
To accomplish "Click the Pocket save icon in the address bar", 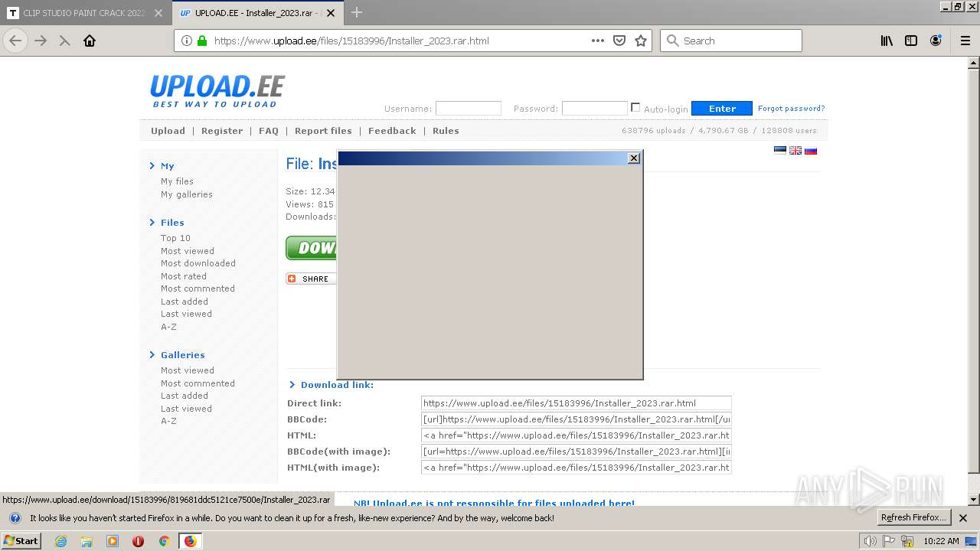I will [619, 41].
